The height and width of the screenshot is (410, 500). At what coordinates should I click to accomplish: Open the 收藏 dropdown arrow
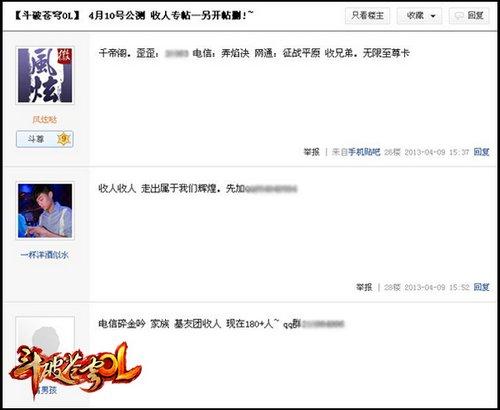(x=433, y=16)
